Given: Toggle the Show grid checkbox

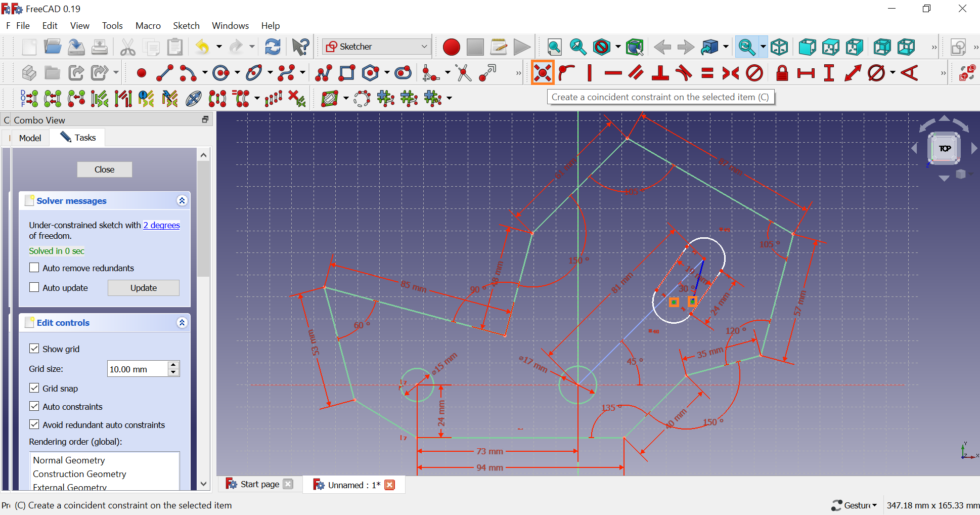Looking at the screenshot, I should click(x=34, y=349).
